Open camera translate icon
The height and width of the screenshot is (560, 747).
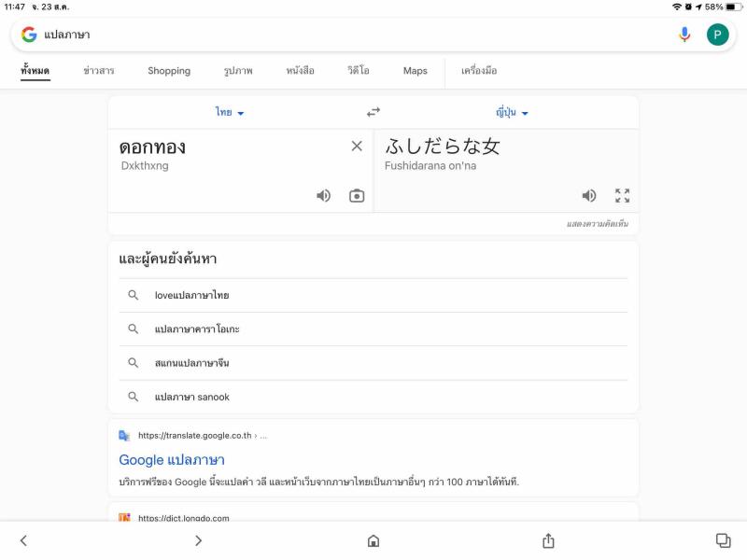coord(357,196)
